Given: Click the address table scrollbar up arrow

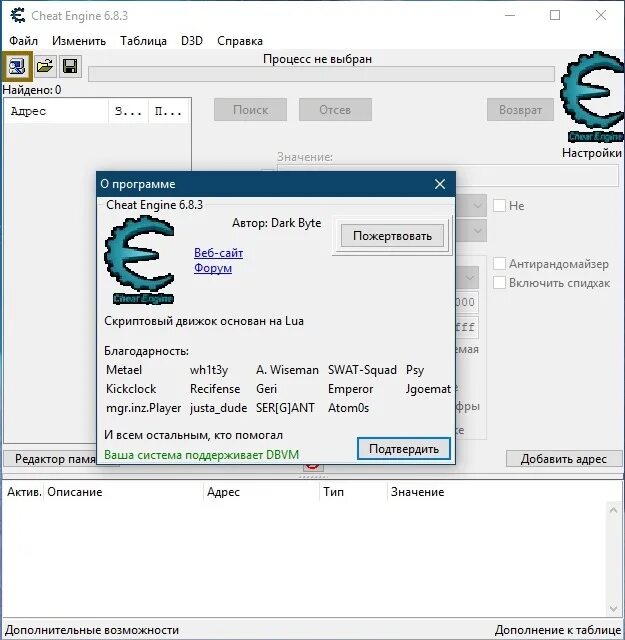Looking at the screenshot, I should [x=613, y=510].
